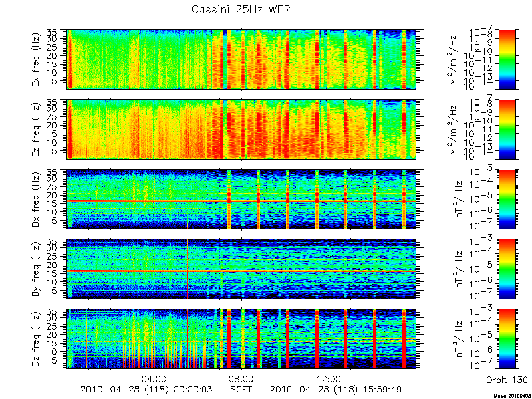Click the Bx panel color bar

tap(507, 199)
